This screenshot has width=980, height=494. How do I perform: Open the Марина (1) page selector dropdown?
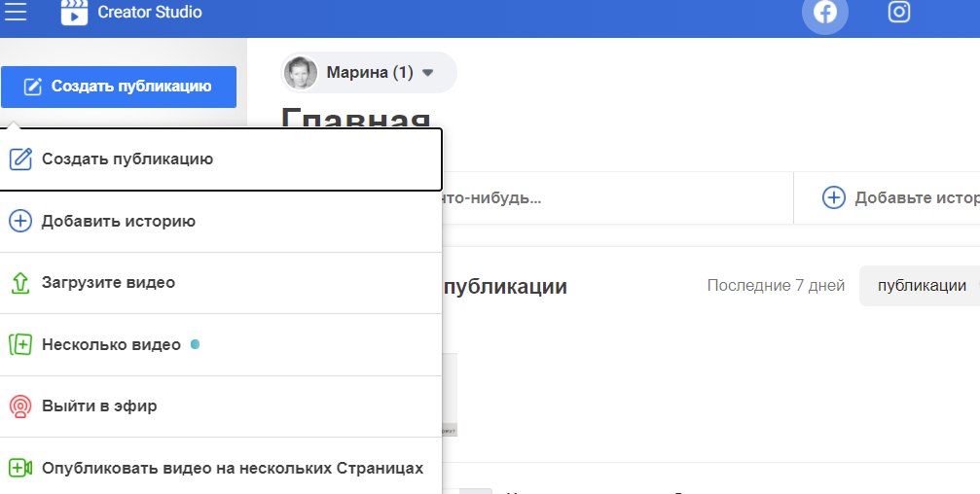point(369,72)
